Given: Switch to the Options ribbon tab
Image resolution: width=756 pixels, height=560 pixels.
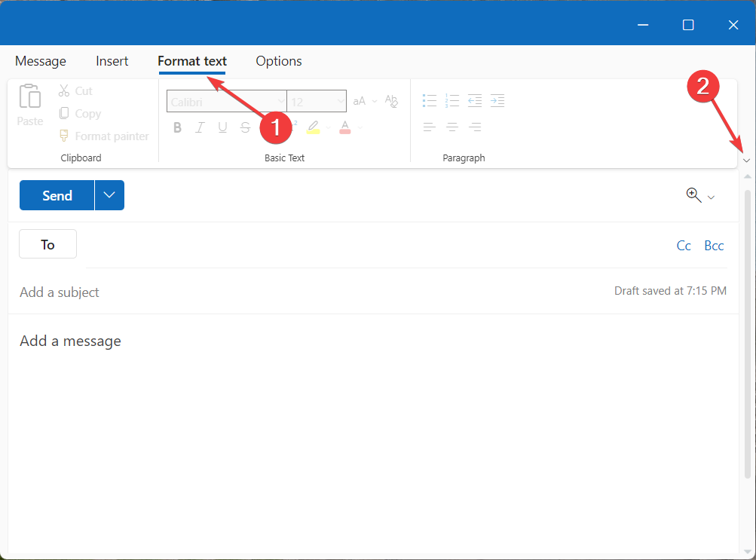Looking at the screenshot, I should (278, 61).
